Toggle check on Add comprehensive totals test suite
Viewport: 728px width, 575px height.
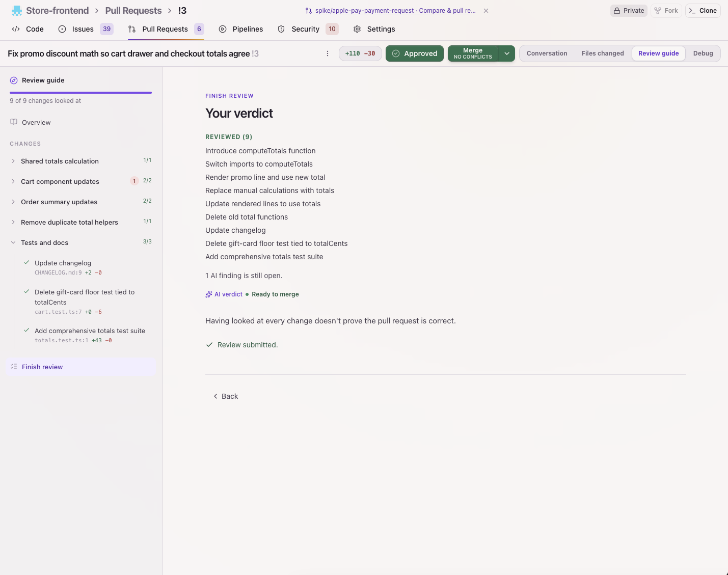coord(26,331)
